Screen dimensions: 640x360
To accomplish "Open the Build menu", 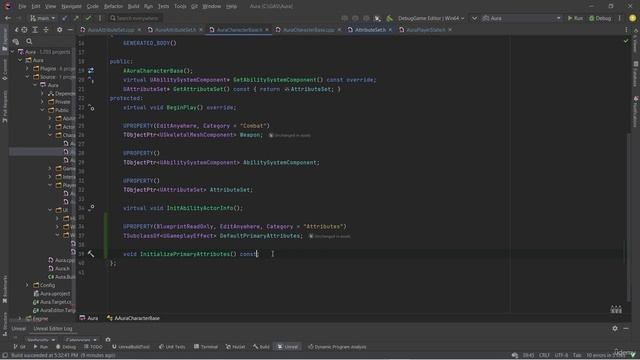I will click(133, 7).
